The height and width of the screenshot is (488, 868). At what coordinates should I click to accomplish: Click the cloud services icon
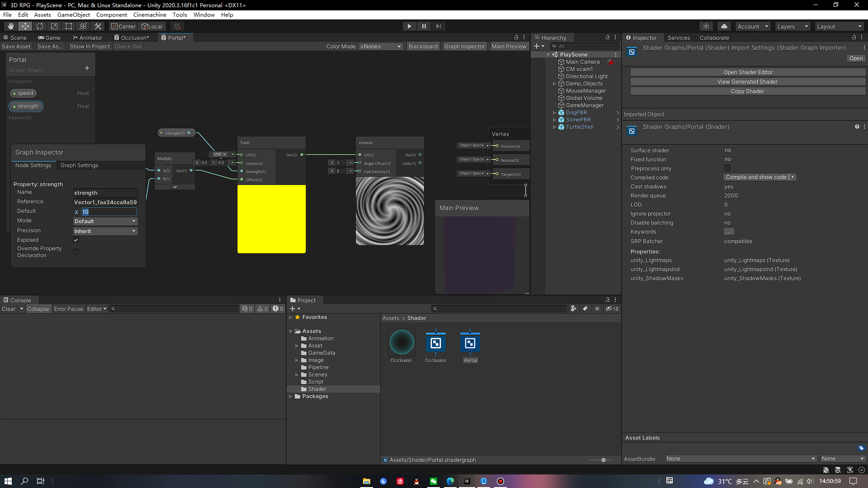(x=724, y=26)
